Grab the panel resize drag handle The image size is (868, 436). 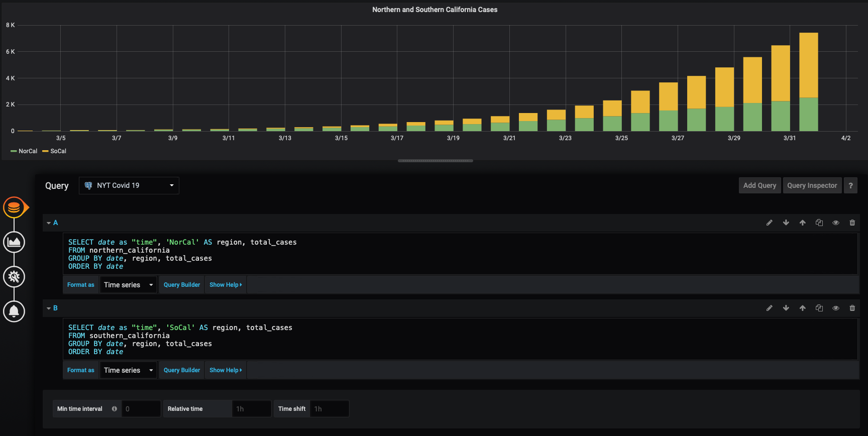coord(436,161)
